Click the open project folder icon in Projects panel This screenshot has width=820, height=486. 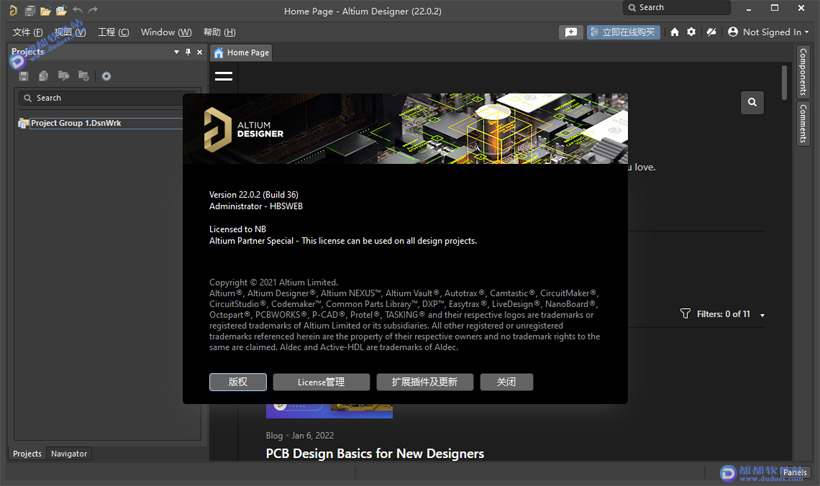pos(63,76)
